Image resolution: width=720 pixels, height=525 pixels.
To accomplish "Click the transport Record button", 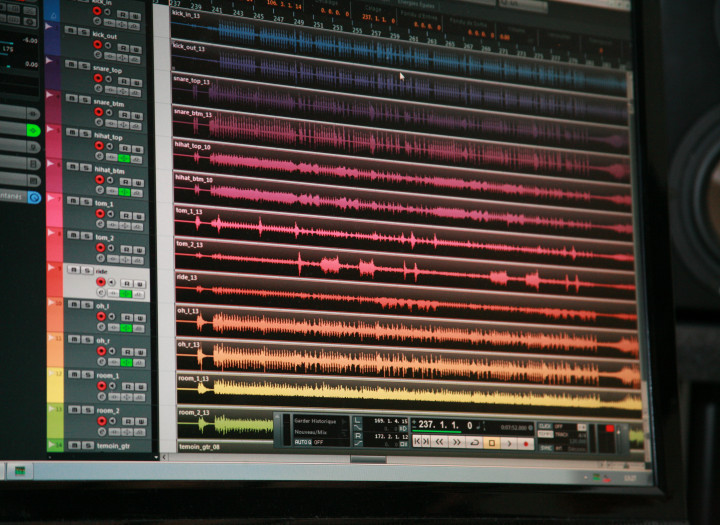I will (x=526, y=442).
